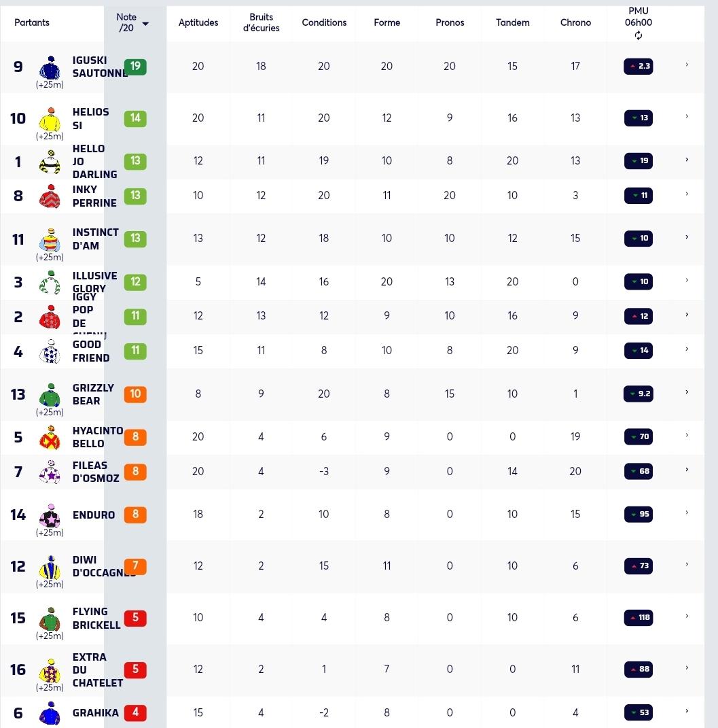
Task: Expand Flying Brickell row chevron
Action: click(x=687, y=617)
